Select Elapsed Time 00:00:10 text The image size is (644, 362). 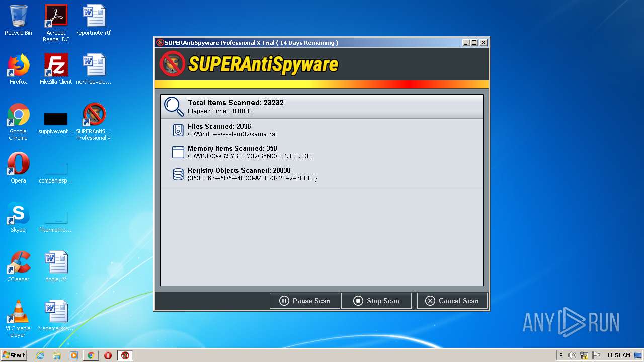[220, 111]
